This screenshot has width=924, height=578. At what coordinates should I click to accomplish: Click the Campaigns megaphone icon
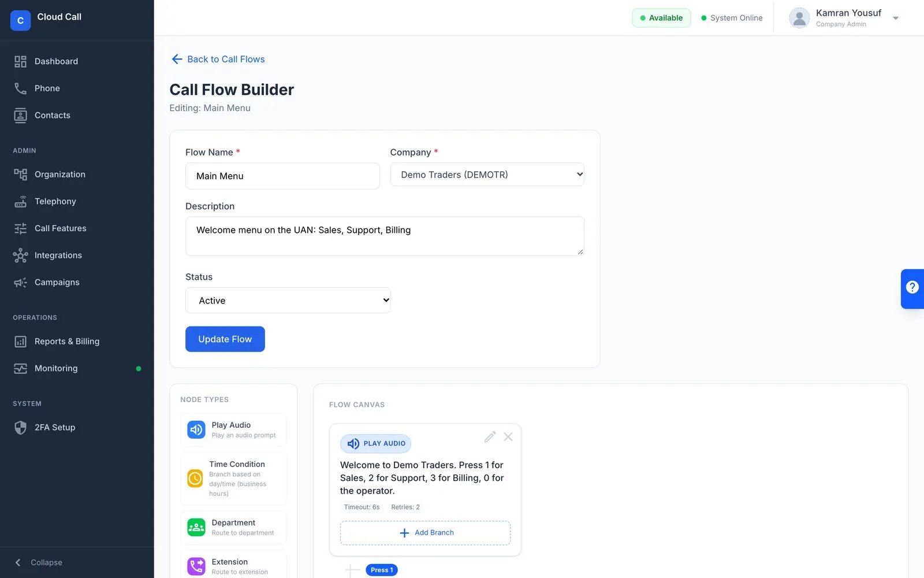20,282
